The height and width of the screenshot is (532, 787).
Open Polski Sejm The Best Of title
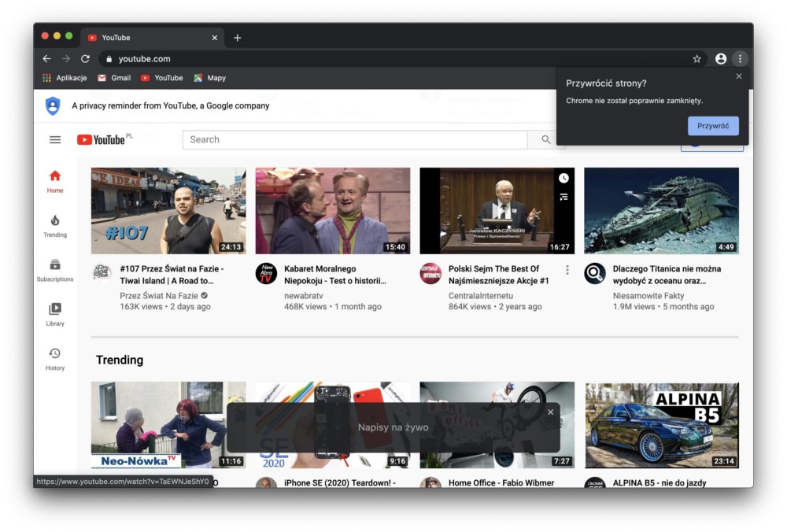(x=498, y=275)
